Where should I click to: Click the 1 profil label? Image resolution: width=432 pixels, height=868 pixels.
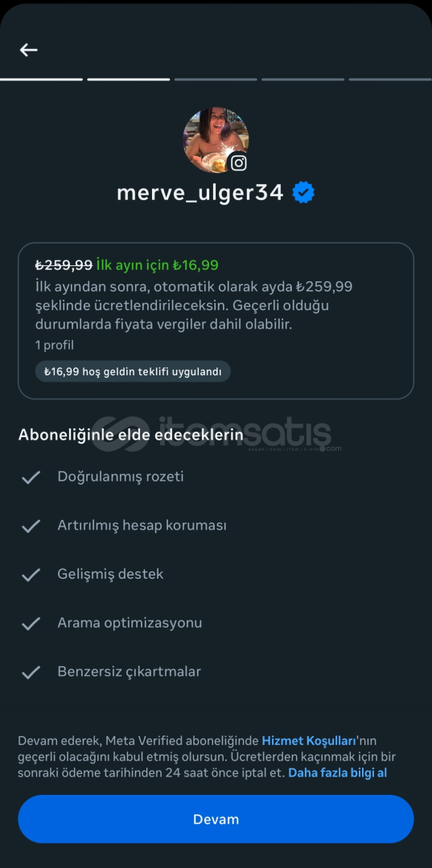54,346
